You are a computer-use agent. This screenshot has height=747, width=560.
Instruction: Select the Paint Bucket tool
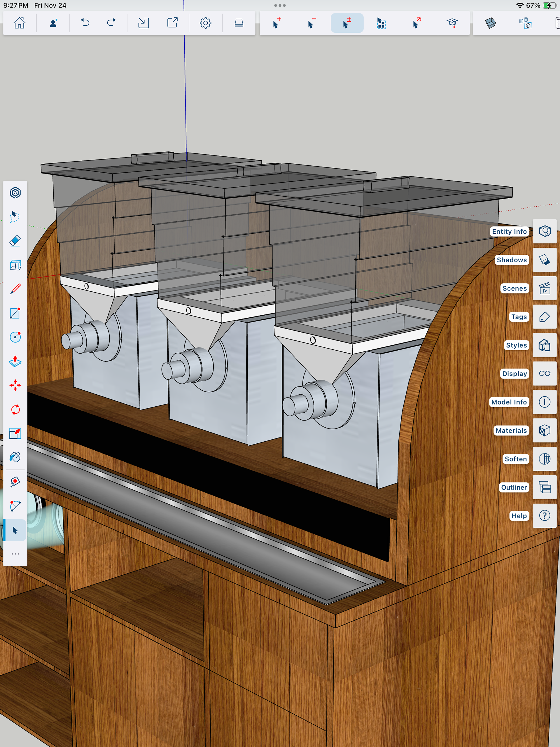[x=15, y=457]
